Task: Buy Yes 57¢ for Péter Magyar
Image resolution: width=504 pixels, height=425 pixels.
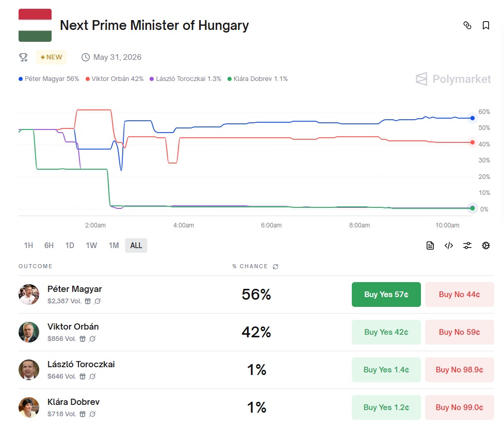Action: [386, 295]
